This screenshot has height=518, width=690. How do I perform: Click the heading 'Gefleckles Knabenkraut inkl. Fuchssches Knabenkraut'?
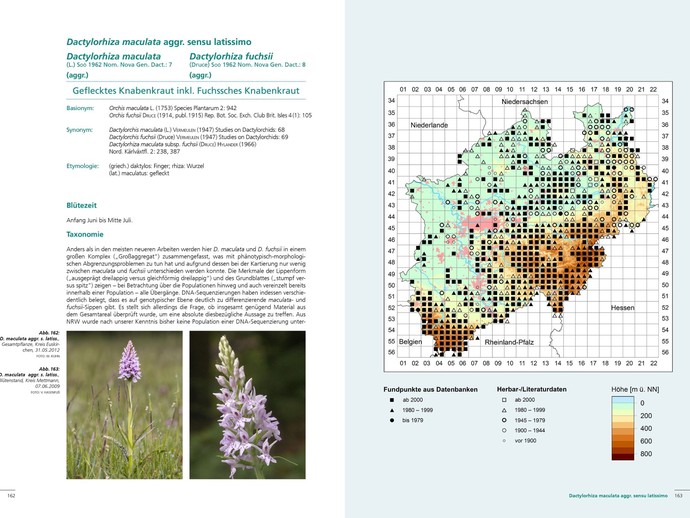coord(186,91)
